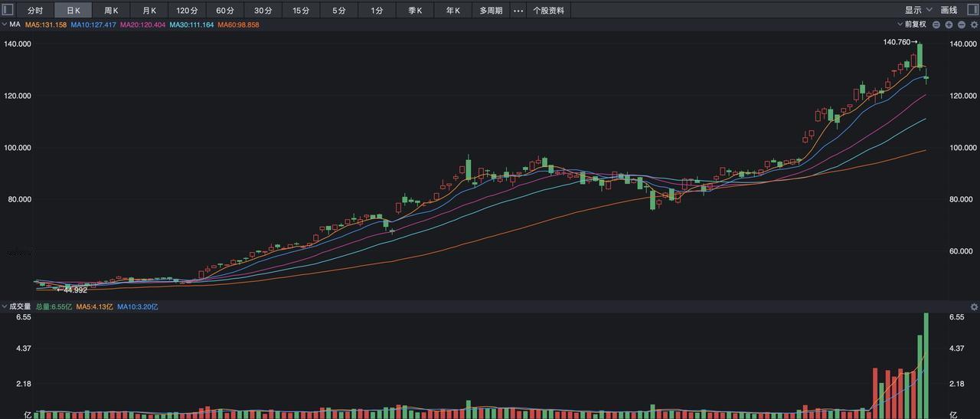Select the 5分 period tab

pos(338,11)
